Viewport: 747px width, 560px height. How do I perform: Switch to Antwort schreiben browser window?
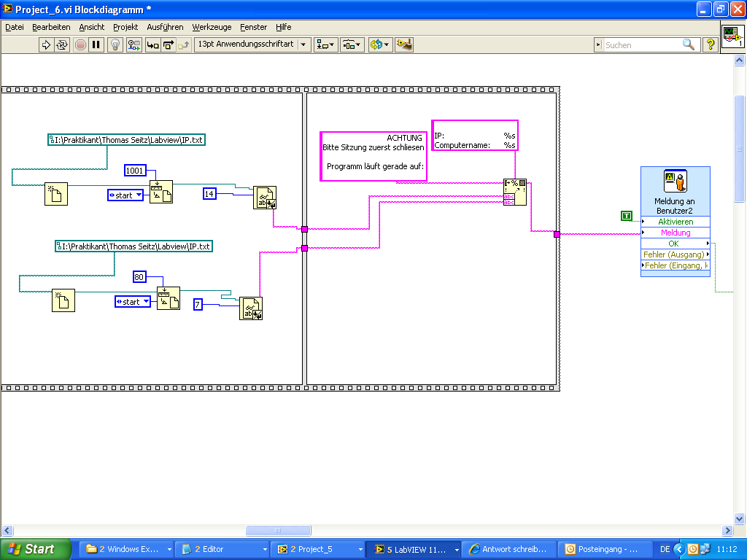(x=508, y=549)
